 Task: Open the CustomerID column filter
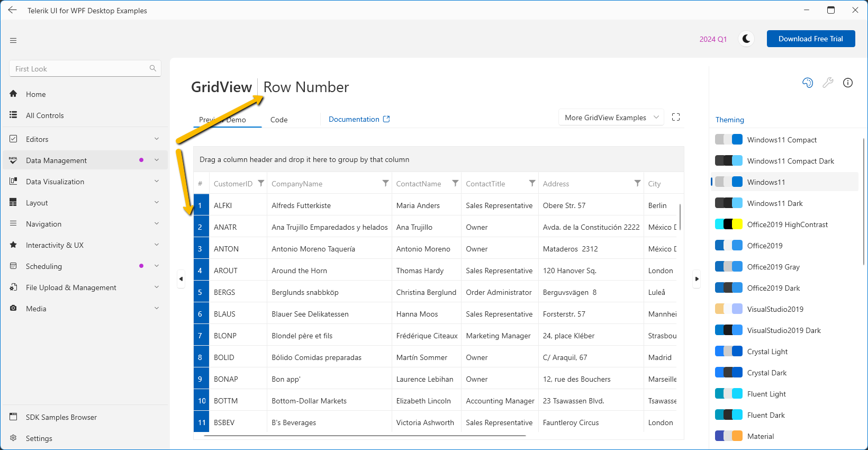(261, 183)
